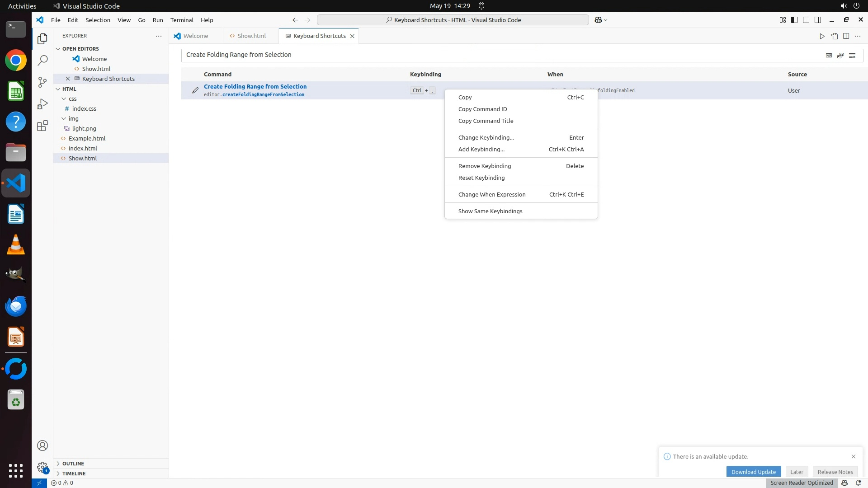Choose Remove Keybinding from context menu
The width and height of the screenshot is (868, 488).
coord(485,166)
